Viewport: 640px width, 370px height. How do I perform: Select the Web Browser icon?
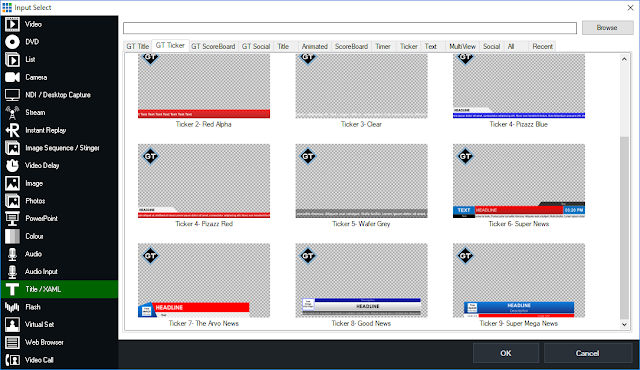(x=12, y=342)
